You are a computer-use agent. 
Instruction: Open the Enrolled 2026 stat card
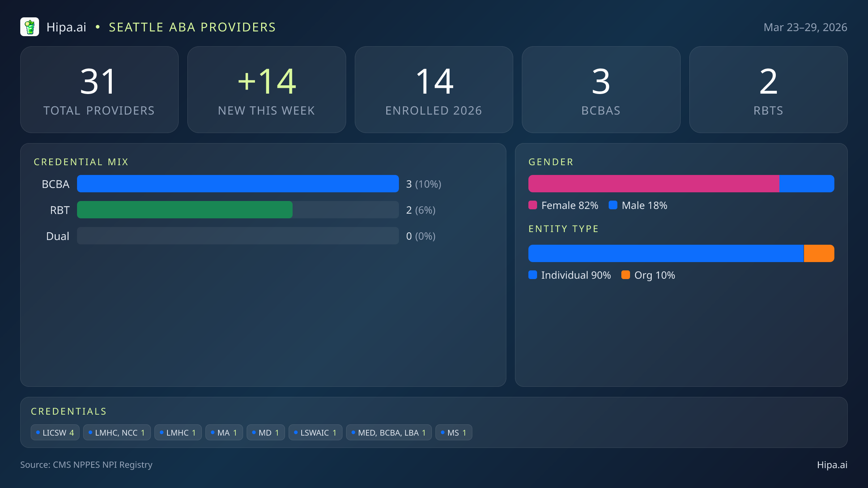click(x=434, y=90)
